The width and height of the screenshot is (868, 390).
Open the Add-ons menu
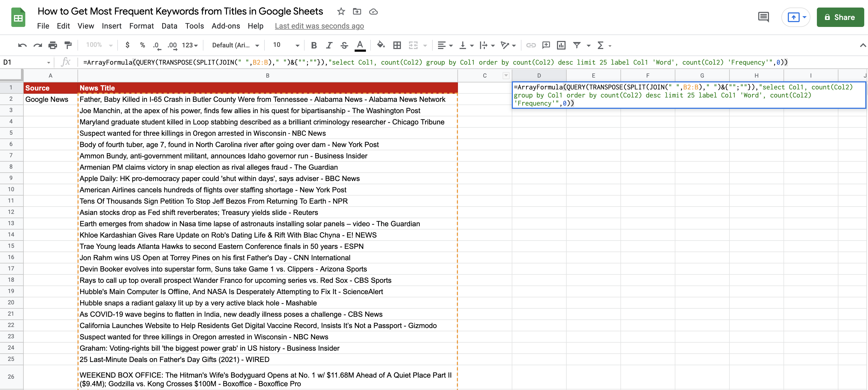225,26
